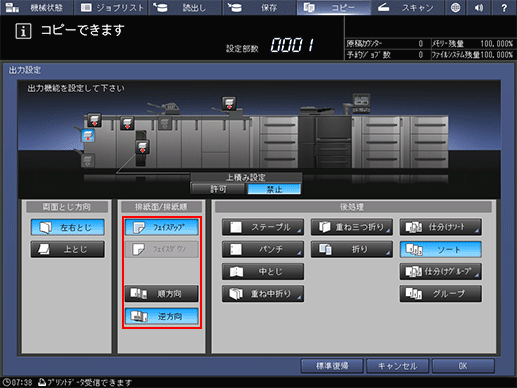This screenshot has height=388, width=517.
Task: Select the top-left finisher output tray icon
Action: [94, 120]
